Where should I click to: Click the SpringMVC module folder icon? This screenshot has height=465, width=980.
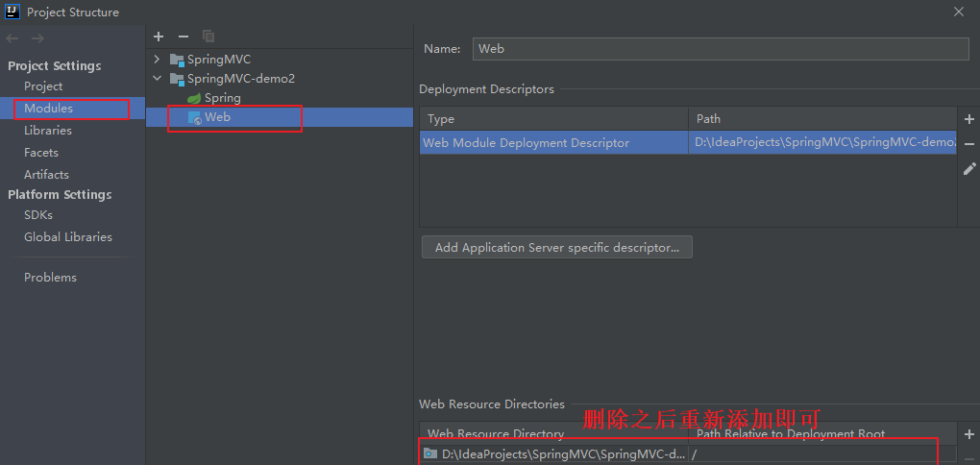tap(177, 60)
